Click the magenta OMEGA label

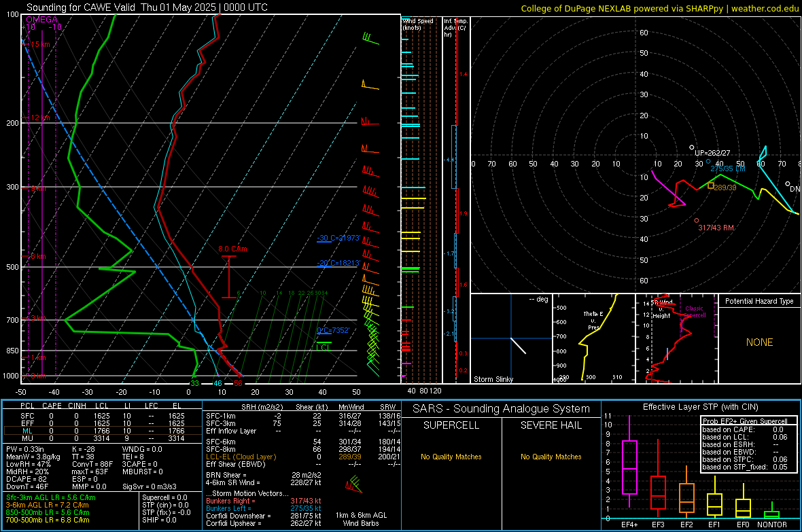[42, 20]
